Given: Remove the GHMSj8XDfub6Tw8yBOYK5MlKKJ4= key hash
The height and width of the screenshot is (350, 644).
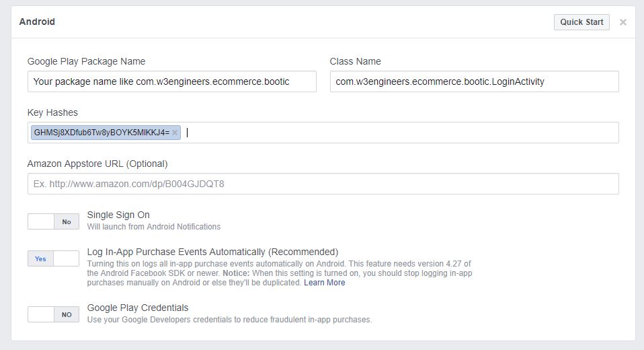Looking at the screenshot, I should tap(175, 133).
